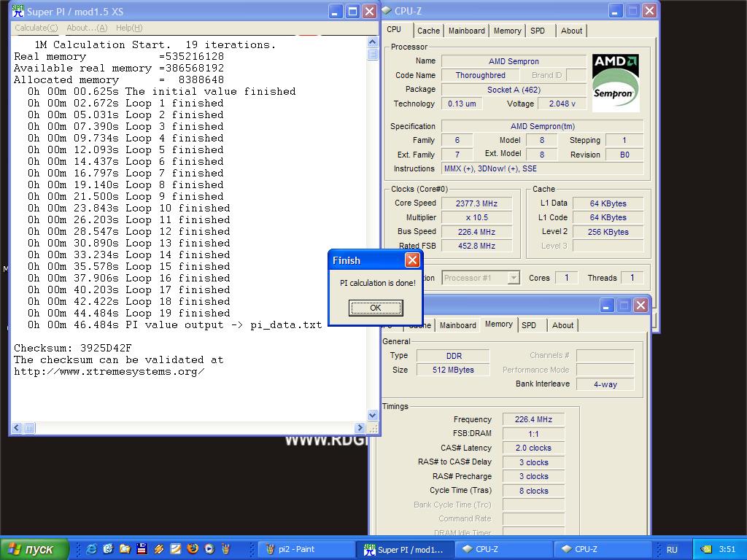Click the CAS# Latency value 2.0 clocks
Image resolution: width=747 pixels, height=560 pixels.
coord(533,448)
